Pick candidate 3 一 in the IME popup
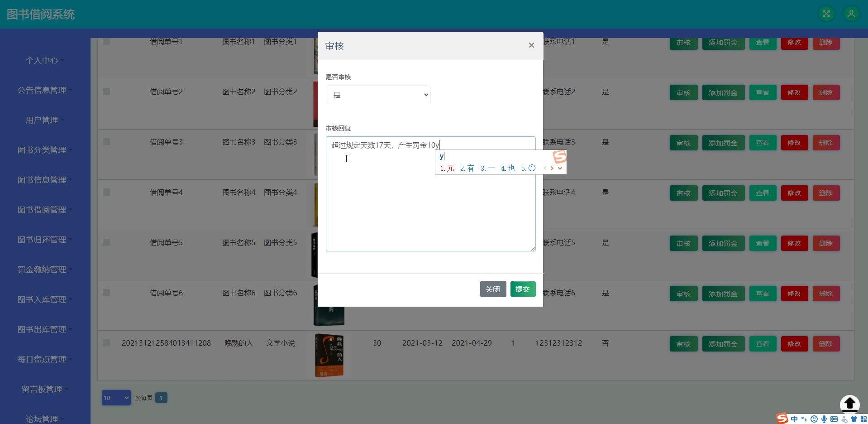The height and width of the screenshot is (424, 868). pos(487,169)
